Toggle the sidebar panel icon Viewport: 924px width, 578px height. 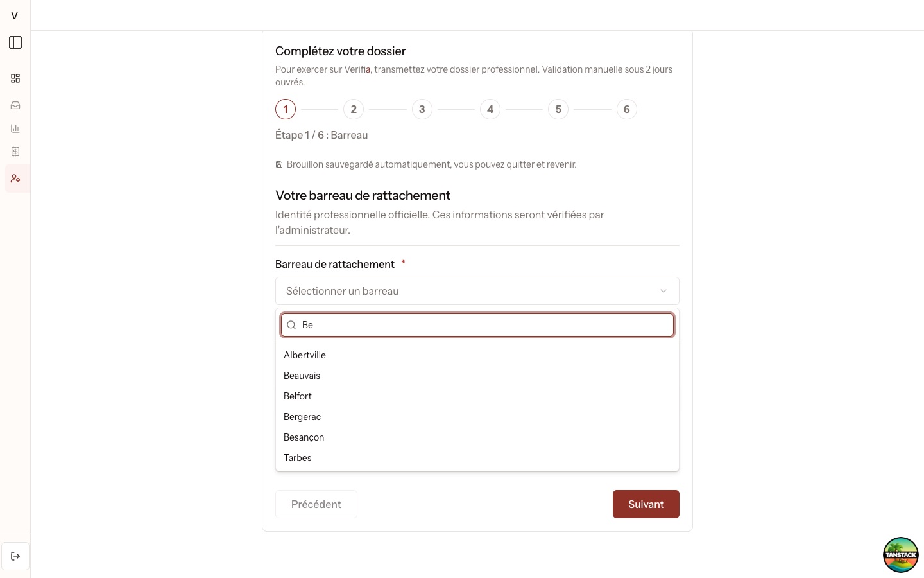15,42
